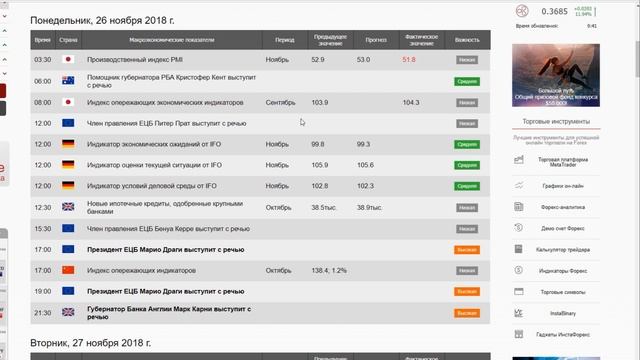Click the Период column header
This screenshot has width=640, height=360.
[284, 40]
